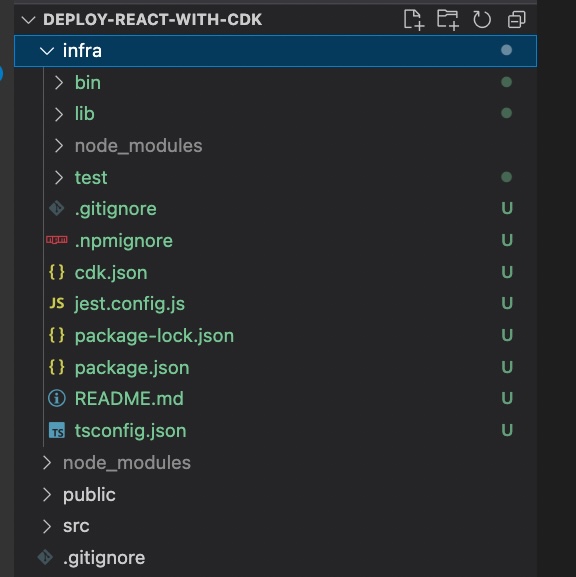Select node_modules folder name under infra
The width and height of the screenshot is (576, 577).
pos(138,146)
